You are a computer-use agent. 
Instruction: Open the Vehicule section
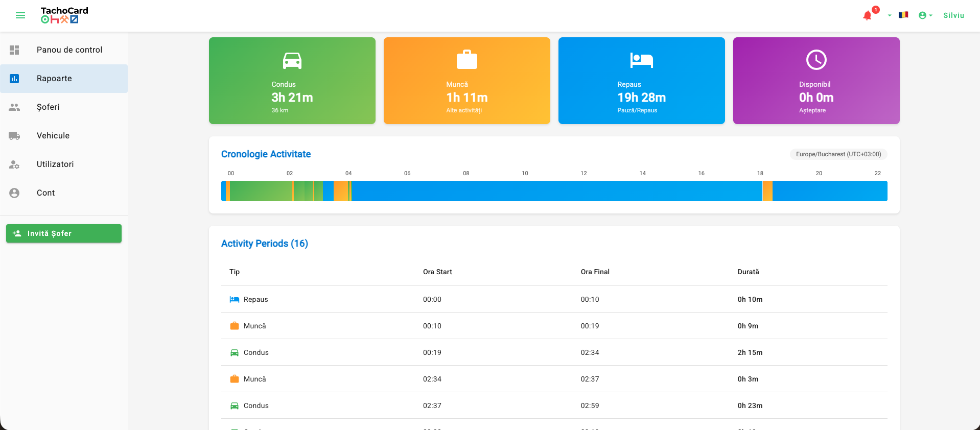64,136
